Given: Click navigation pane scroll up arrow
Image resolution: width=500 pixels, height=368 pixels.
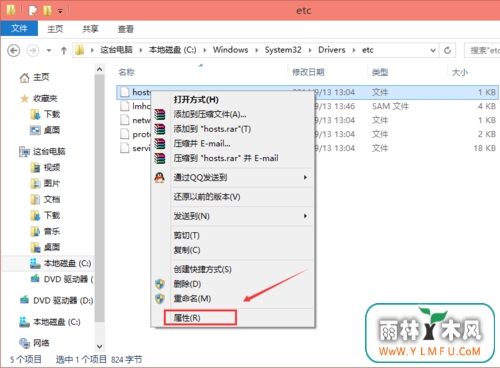Looking at the screenshot, I should tap(99, 69).
